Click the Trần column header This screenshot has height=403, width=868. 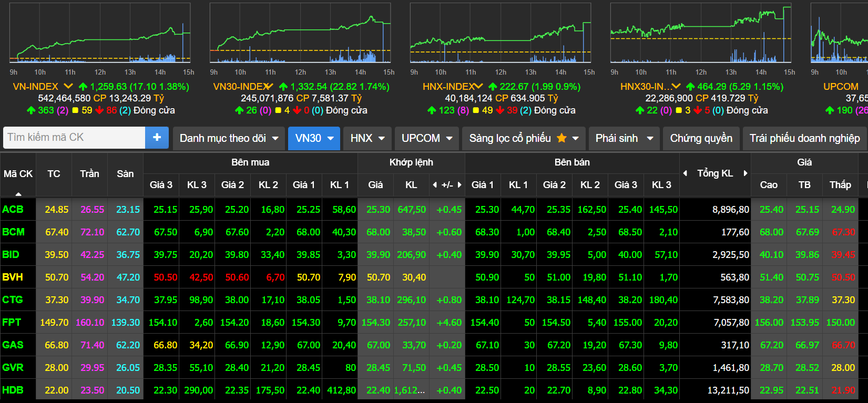[89, 174]
